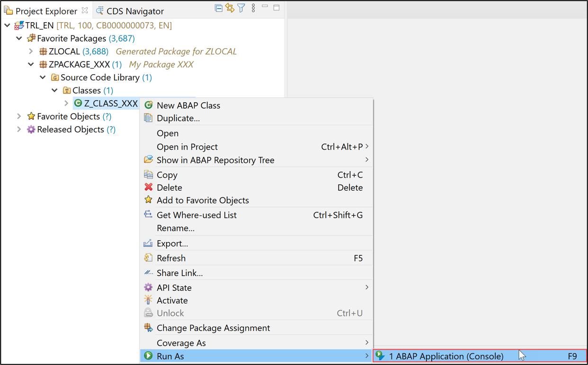Image resolution: width=588 pixels, height=365 pixels.
Task: Open the Run As submenu
Action: pos(257,356)
